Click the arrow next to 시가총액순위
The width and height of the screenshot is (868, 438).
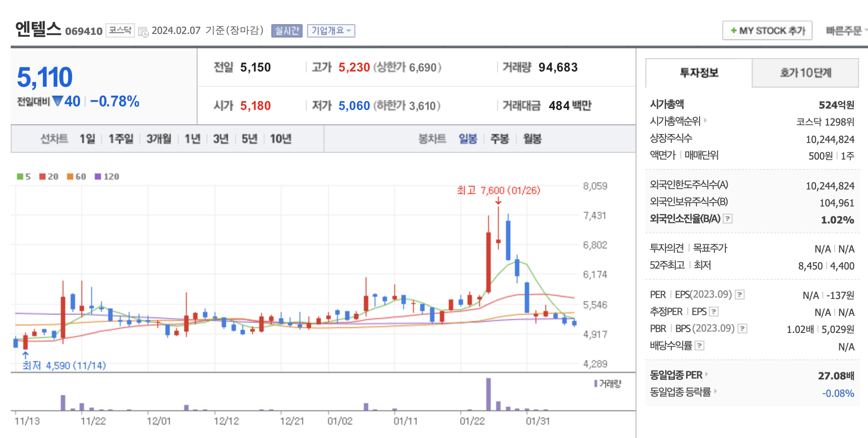(705, 120)
